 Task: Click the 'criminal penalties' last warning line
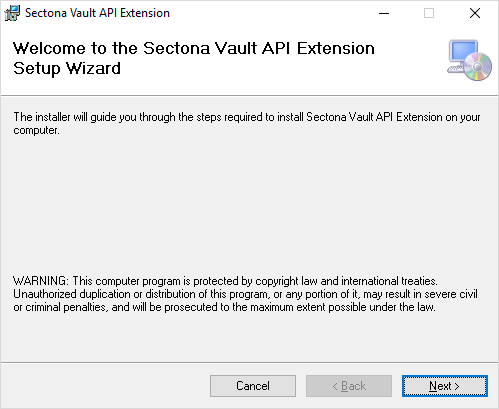(224, 307)
